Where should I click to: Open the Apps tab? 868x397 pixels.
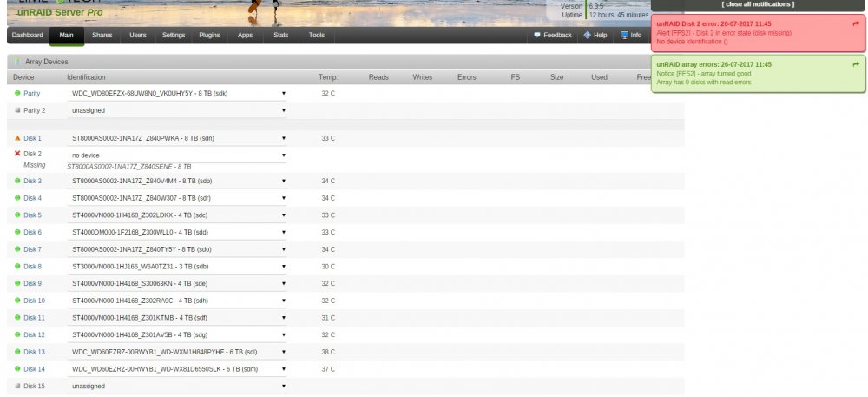245,35
